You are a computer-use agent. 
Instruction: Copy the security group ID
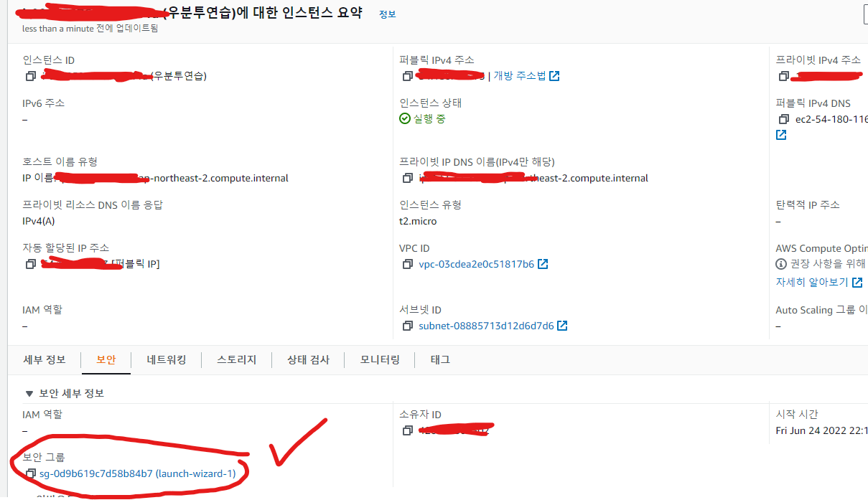click(x=31, y=473)
